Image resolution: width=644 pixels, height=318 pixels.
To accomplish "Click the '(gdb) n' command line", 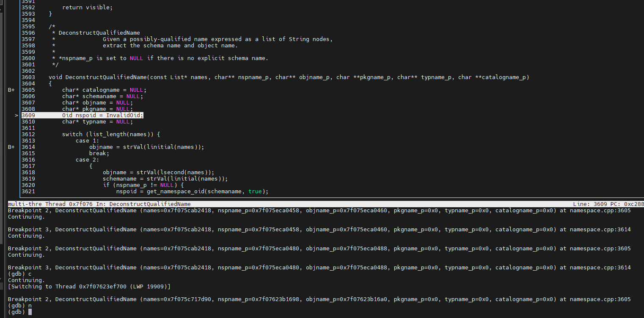I will (20, 306).
